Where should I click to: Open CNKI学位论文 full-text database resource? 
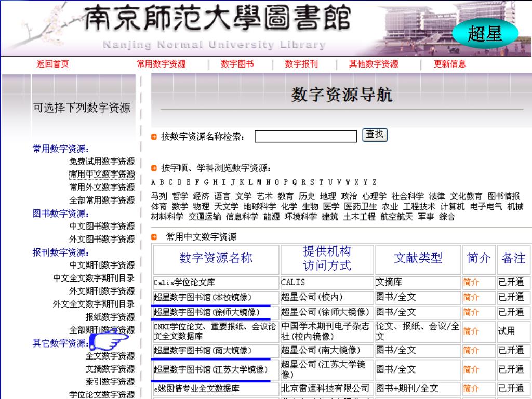215,331
